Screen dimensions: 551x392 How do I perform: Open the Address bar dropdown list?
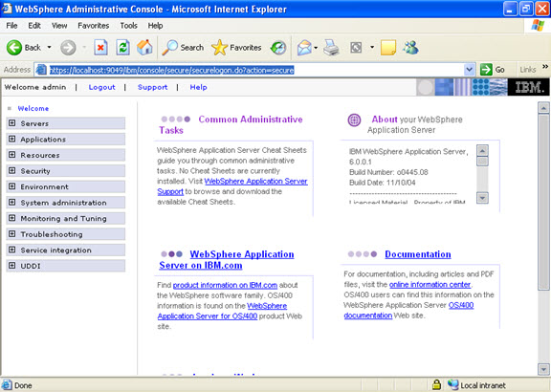point(469,70)
